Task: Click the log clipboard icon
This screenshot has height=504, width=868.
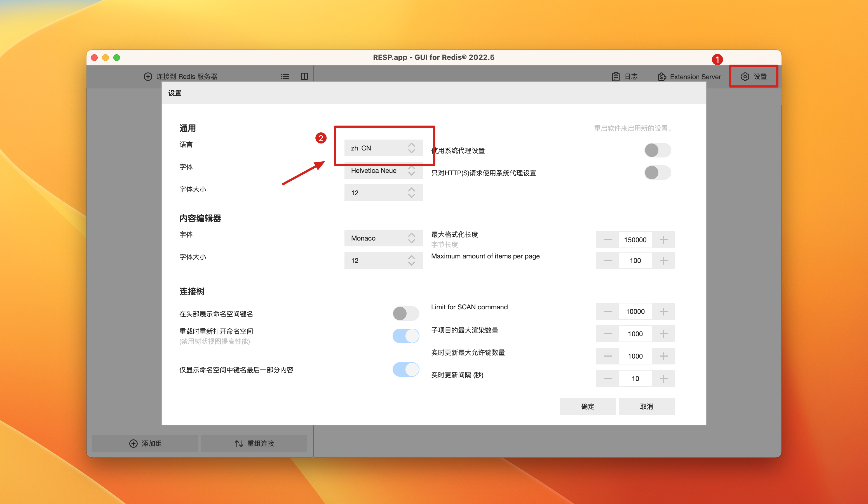Action: tap(616, 76)
